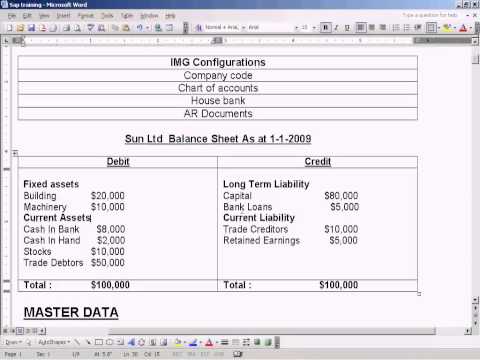480x360 pixels.
Task: Open the Table menu
Action: click(x=127, y=16)
